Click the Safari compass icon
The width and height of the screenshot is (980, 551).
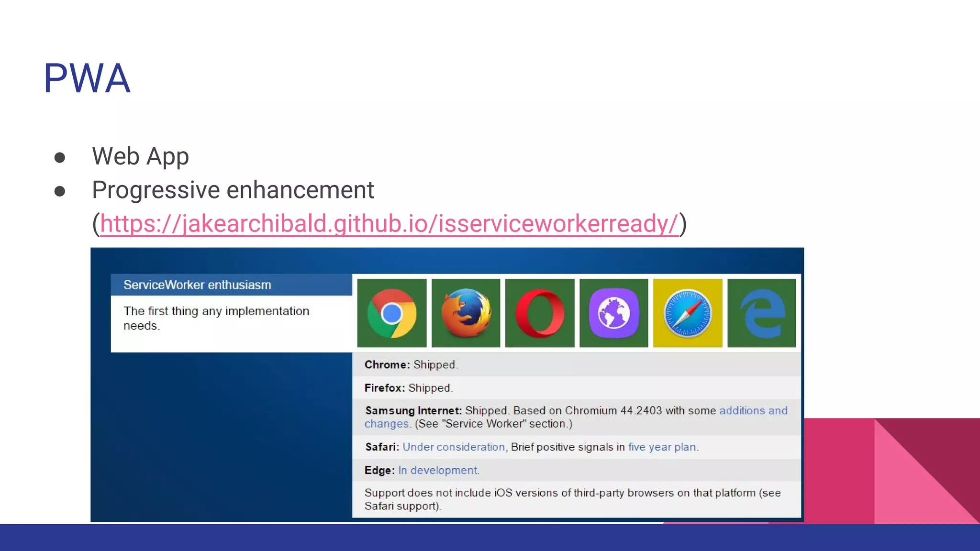[x=688, y=313]
